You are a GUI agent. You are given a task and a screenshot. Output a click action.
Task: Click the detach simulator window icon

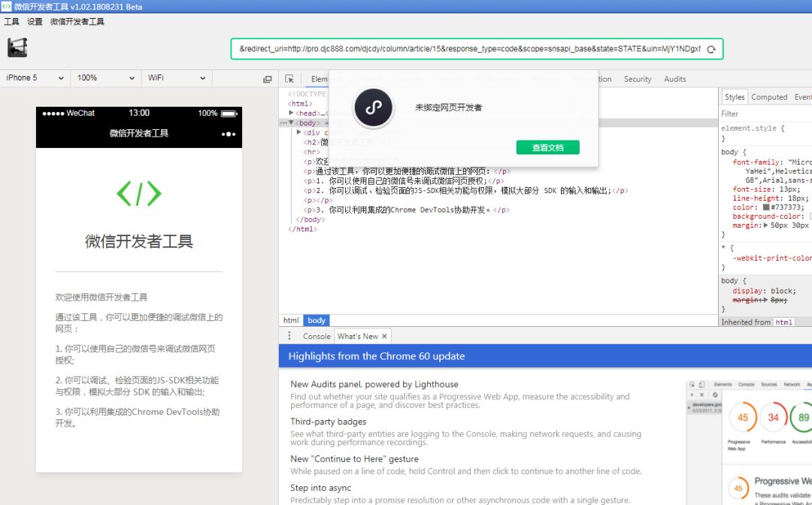tap(267, 79)
